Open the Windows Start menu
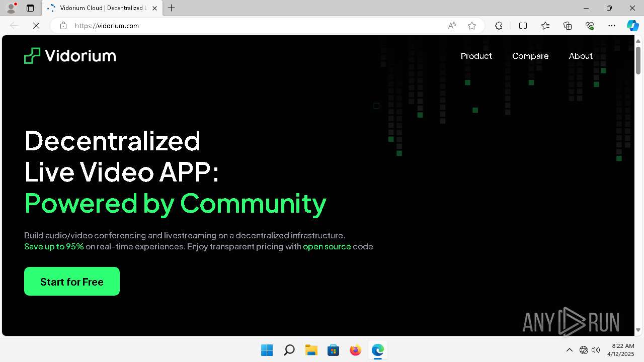The image size is (644, 362). 267,350
